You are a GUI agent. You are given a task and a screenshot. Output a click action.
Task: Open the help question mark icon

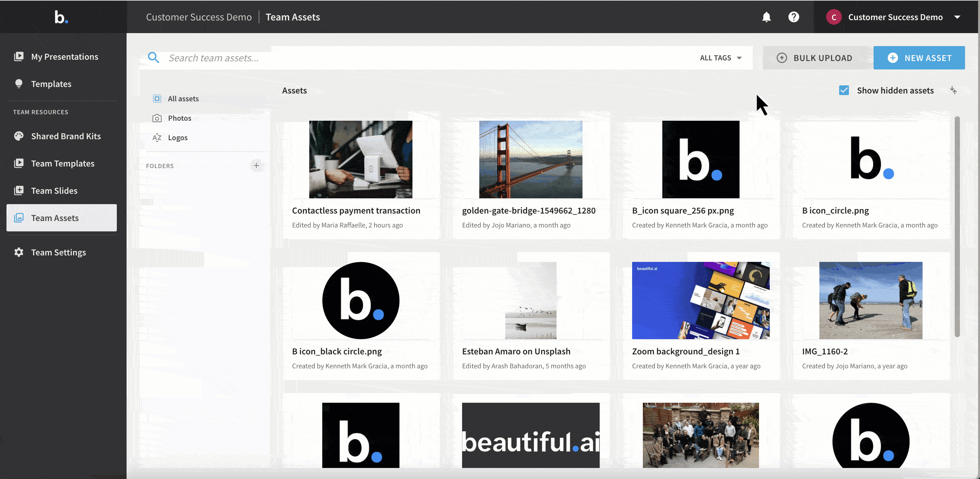(x=794, y=17)
